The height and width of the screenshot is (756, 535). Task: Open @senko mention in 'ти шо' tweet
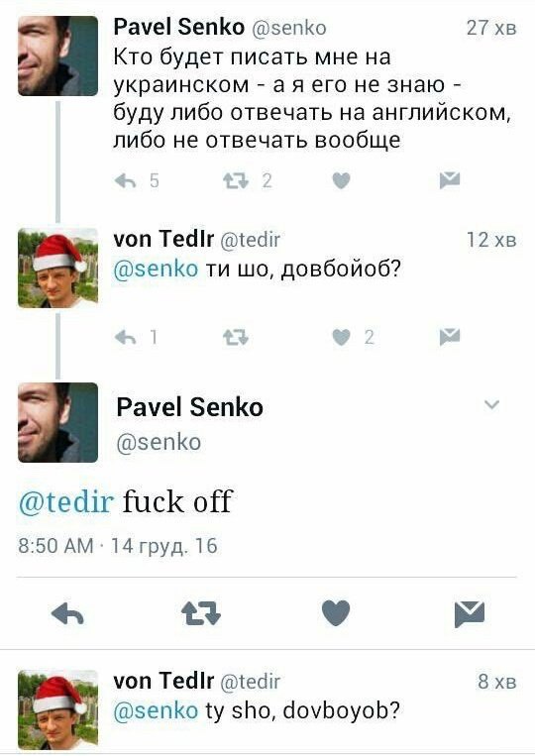[x=156, y=270]
